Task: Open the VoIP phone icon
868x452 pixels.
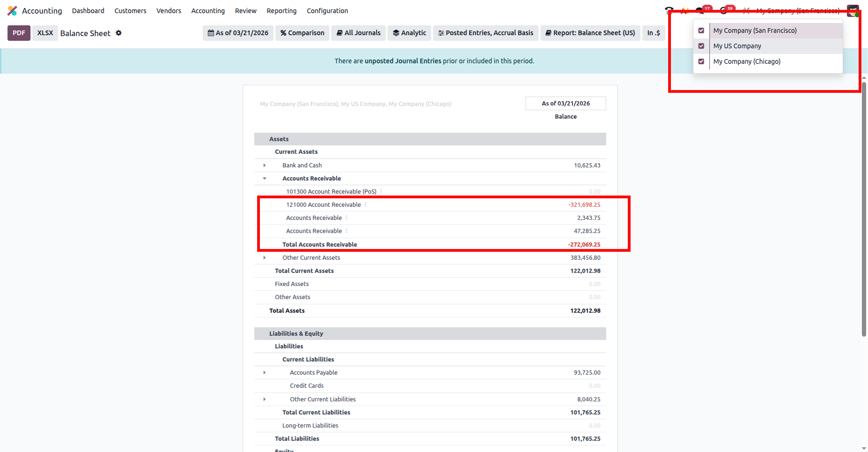Action: pyautogui.click(x=669, y=10)
